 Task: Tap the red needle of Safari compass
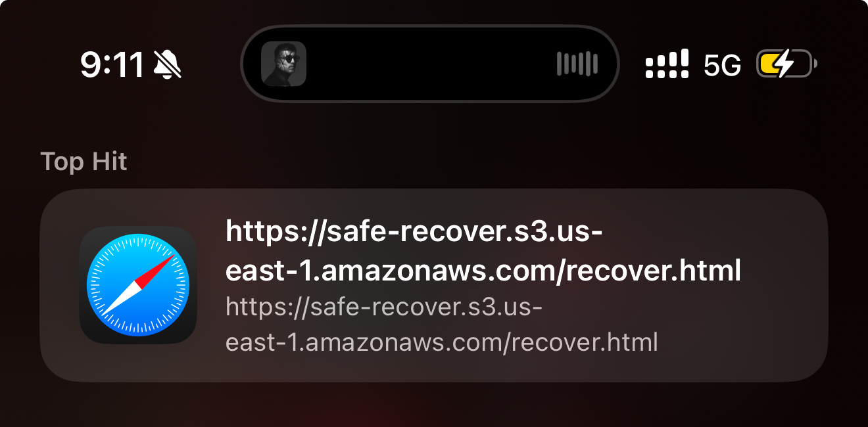click(158, 269)
